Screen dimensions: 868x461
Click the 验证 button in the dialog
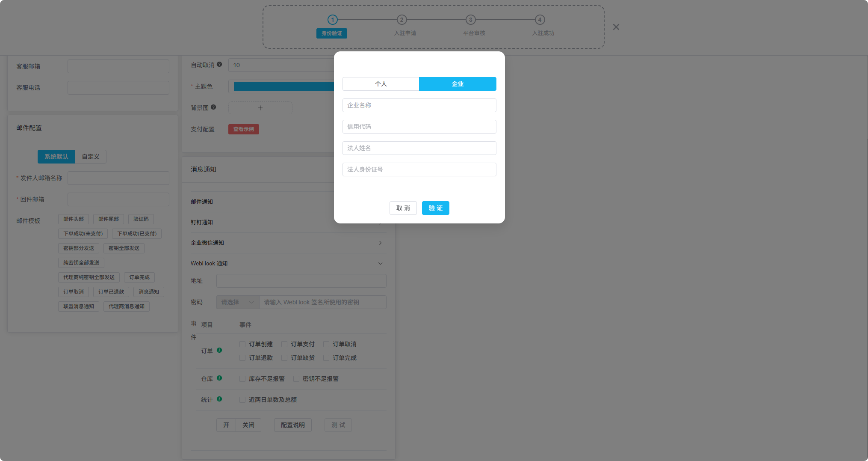(x=435, y=208)
